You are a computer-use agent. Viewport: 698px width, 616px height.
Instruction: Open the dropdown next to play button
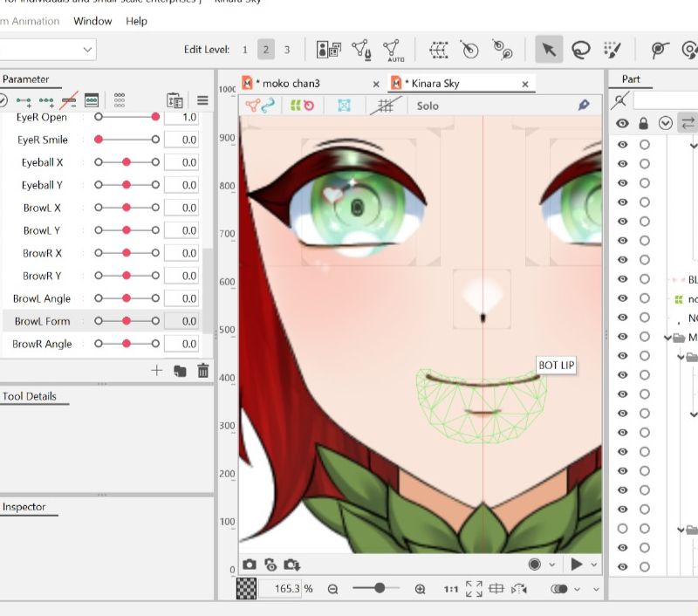coord(594,565)
